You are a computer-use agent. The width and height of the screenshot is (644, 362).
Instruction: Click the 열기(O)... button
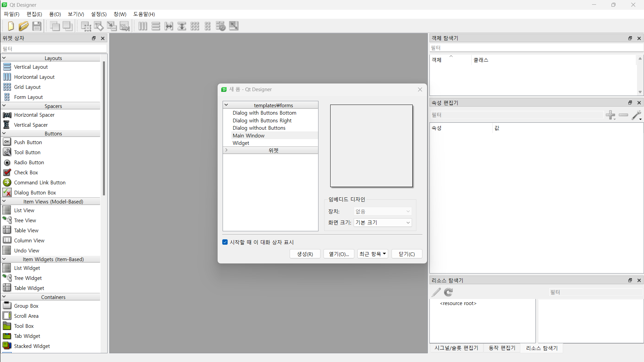coord(339,254)
